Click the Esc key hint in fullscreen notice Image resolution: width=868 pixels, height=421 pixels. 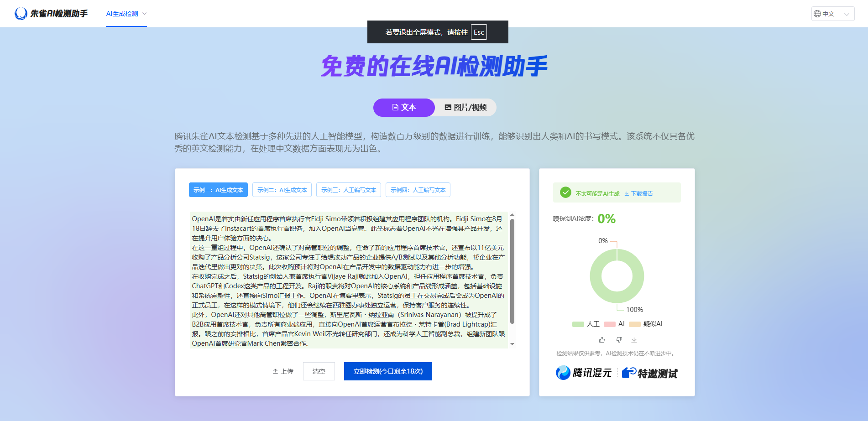[479, 32]
